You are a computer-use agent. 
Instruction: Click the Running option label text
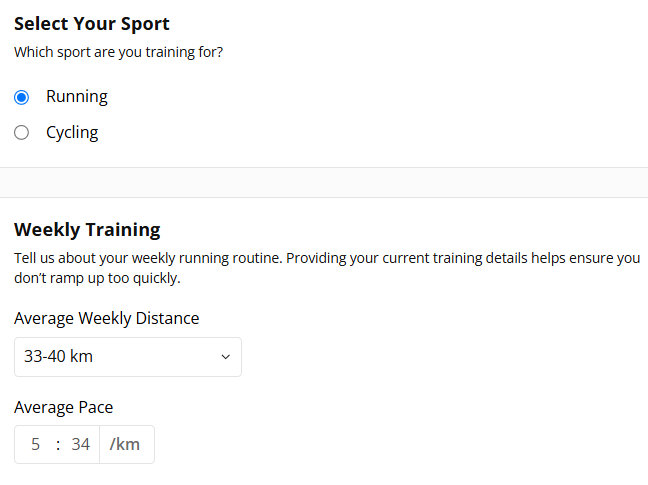pos(77,97)
